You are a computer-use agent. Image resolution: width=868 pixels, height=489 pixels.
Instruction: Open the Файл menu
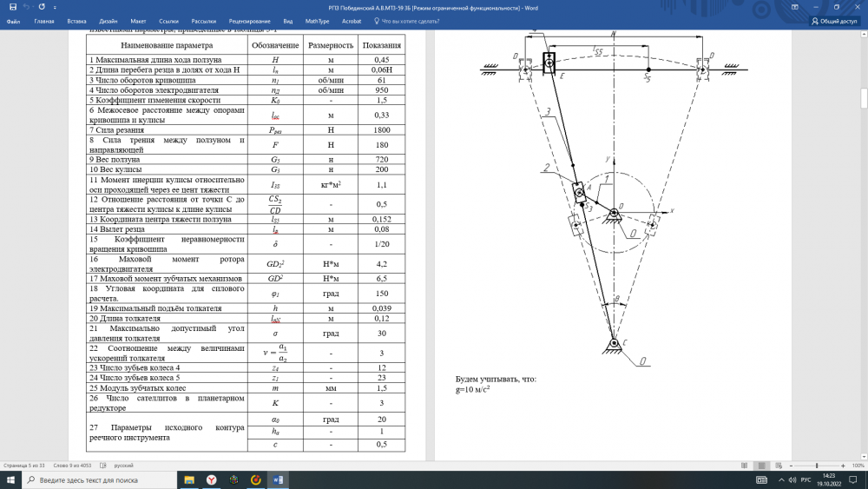click(x=13, y=21)
